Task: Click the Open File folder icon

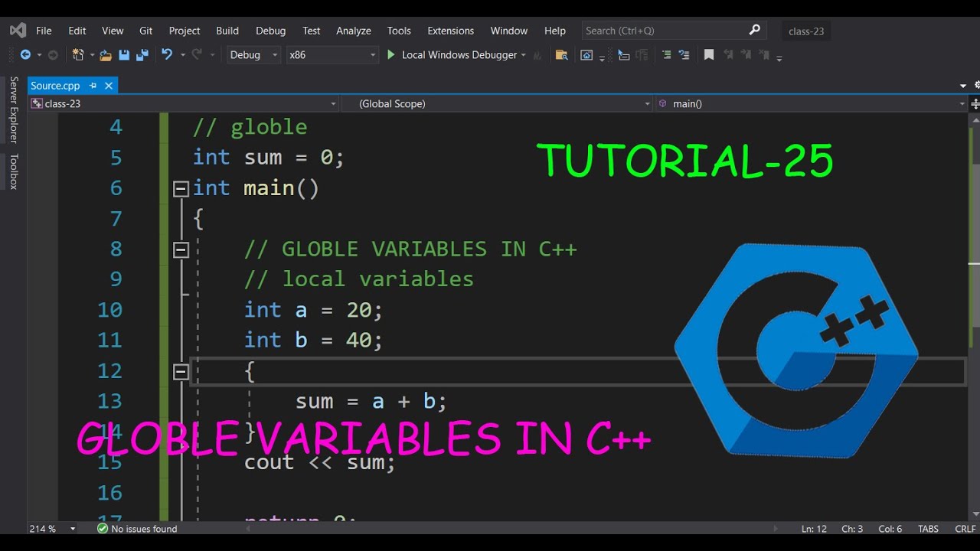Action: [106, 55]
